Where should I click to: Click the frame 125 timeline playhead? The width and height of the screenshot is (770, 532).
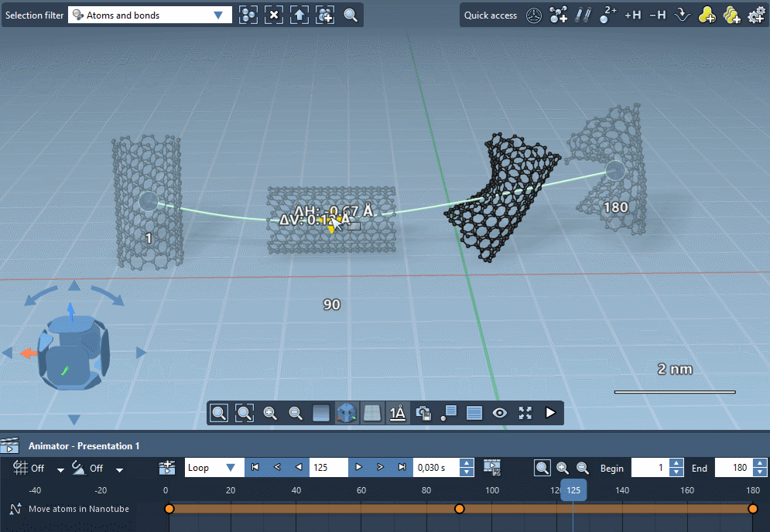573,490
